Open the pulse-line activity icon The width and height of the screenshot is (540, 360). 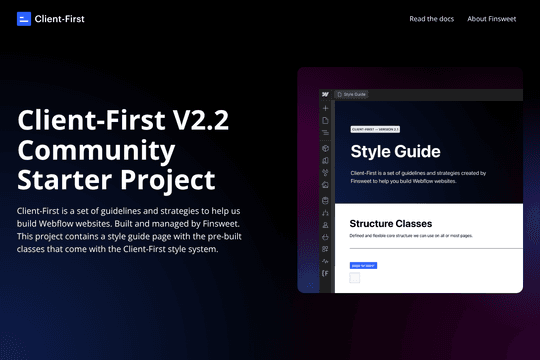(x=325, y=261)
